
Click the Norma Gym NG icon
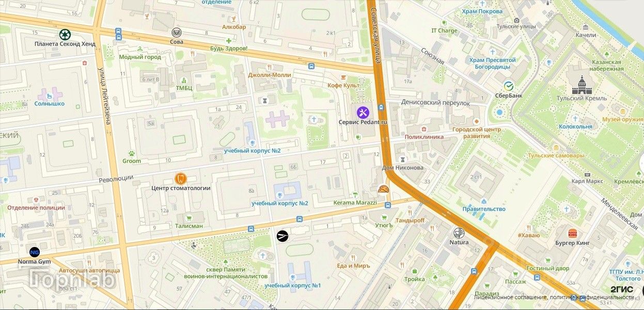point(35,252)
